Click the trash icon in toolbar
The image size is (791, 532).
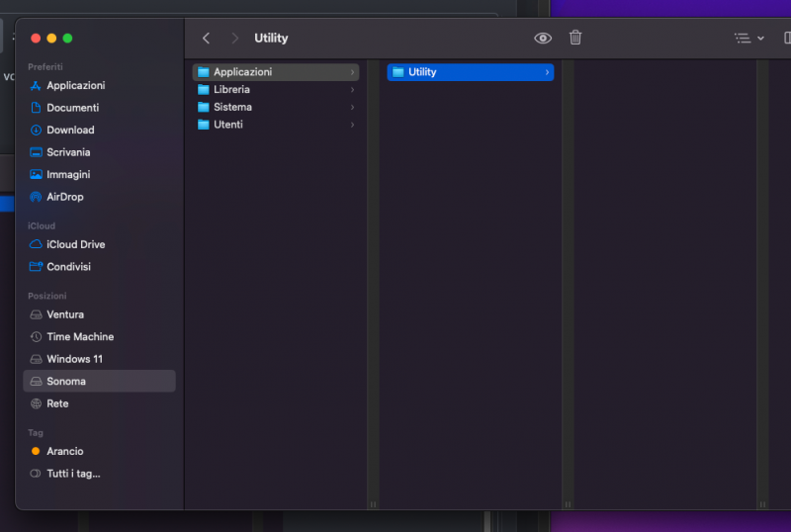pos(575,38)
